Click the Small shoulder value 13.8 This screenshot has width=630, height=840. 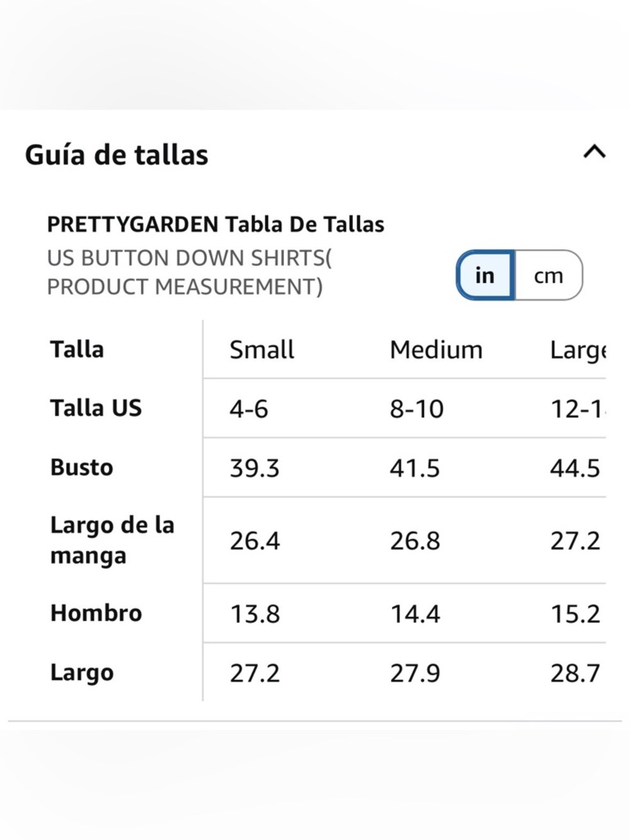coord(255,614)
